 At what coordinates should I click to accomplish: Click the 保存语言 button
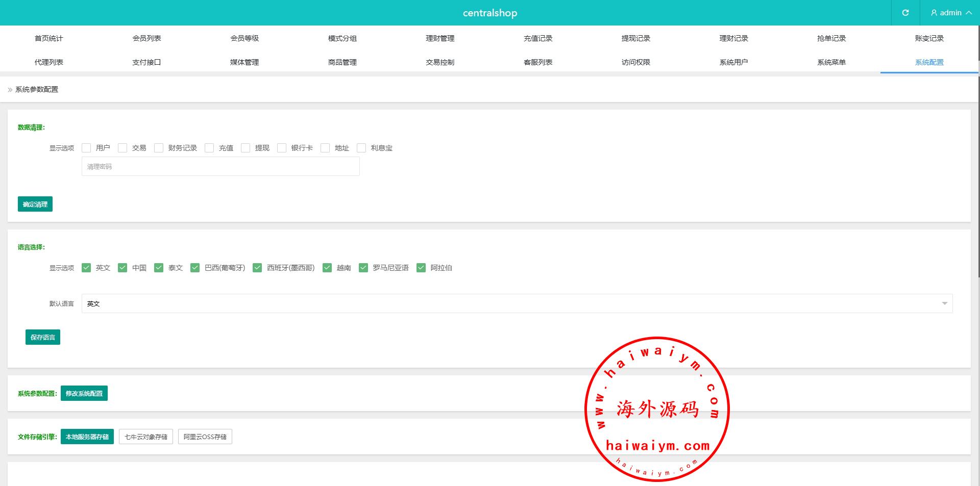(x=43, y=337)
